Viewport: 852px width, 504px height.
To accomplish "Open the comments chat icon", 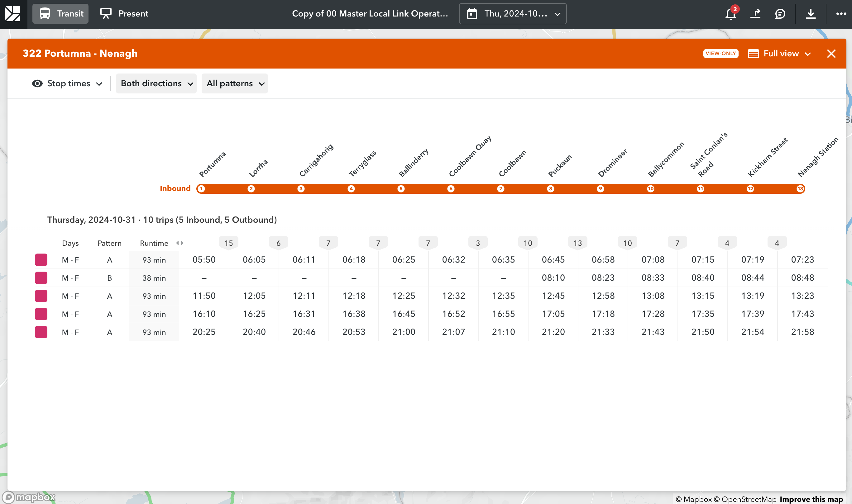I will point(780,14).
